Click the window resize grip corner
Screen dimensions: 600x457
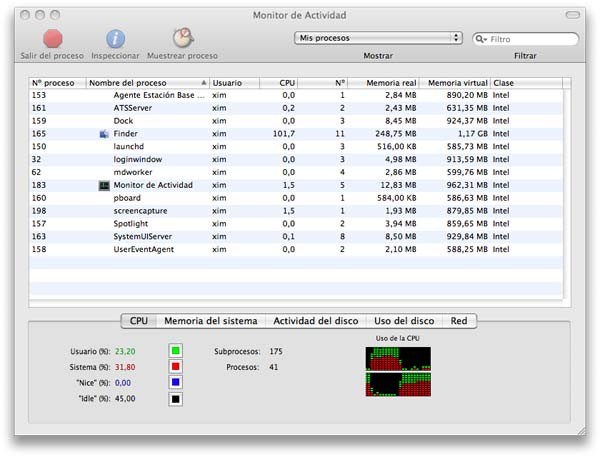point(581,431)
